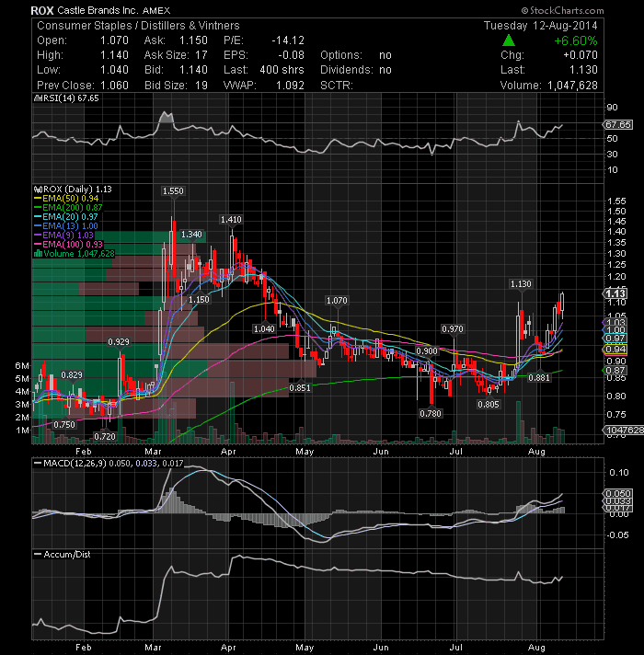Click the AMEX exchange label

pos(156,10)
